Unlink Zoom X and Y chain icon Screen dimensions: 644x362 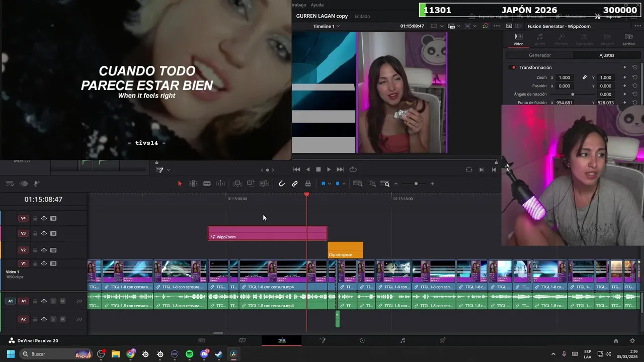coord(585,77)
